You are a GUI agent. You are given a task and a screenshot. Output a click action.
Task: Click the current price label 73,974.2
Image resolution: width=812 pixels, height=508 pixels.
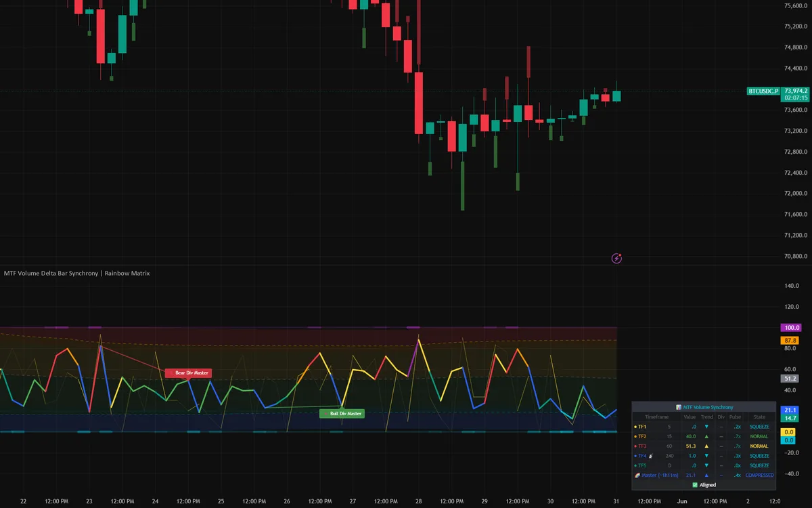click(796, 90)
